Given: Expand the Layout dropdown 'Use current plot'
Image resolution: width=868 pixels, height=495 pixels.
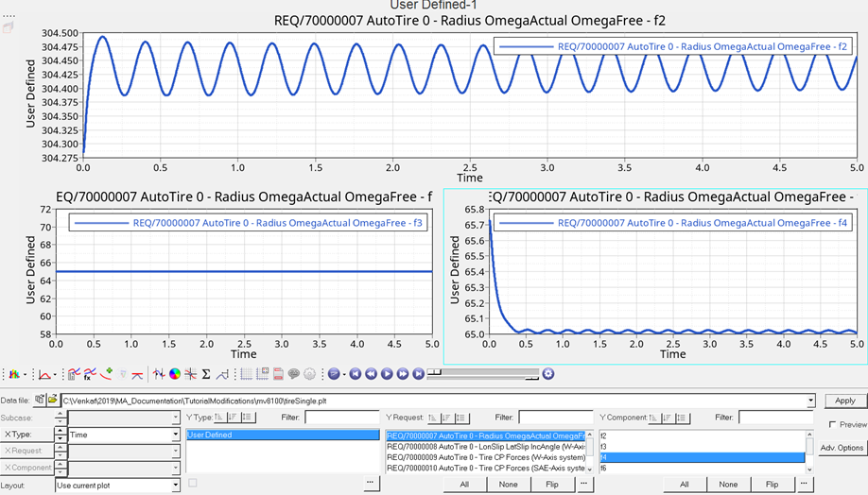Looking at the screenshot, I should (175, 485).
